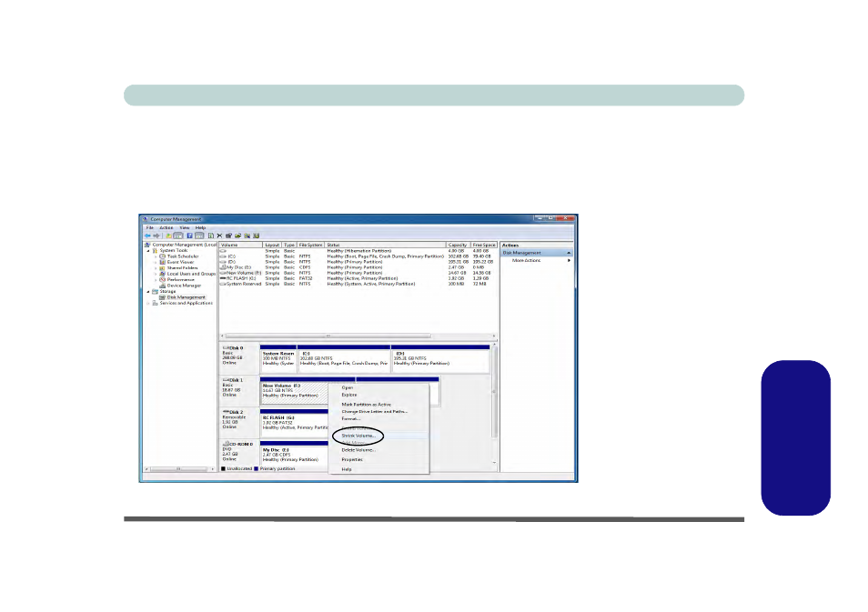Choose Shrink Volume from context menu
The height and width of the screenshot is (612, 868).
tap(378, 436)
